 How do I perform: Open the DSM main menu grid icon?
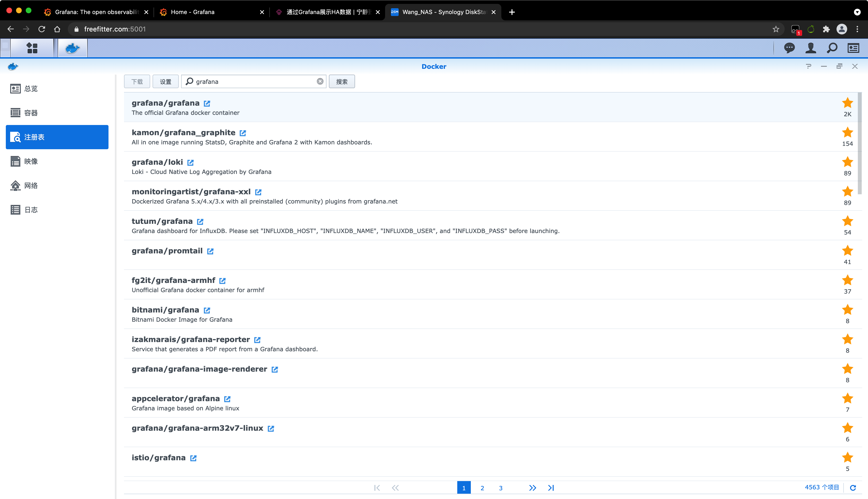[x=32, y=48]
